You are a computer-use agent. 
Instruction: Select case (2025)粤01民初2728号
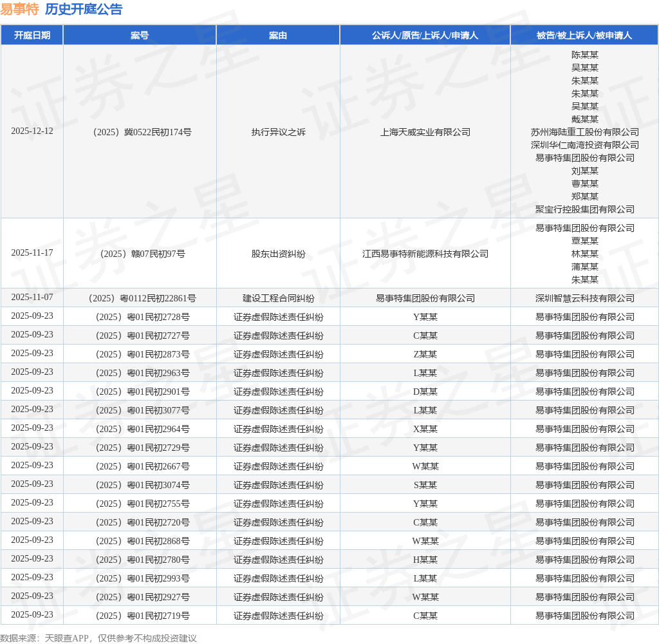click(x=142, y=317)
